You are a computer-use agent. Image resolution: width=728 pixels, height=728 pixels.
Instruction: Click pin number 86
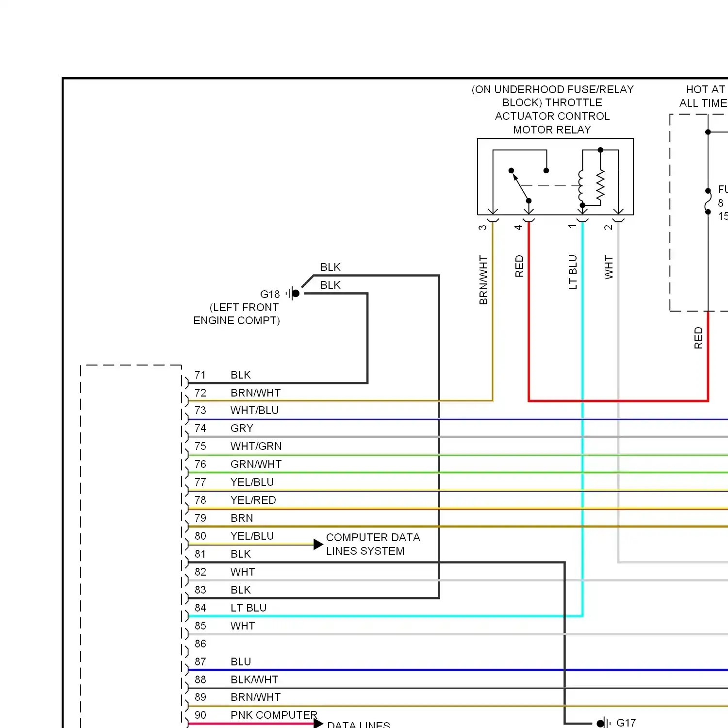[200, 644]
